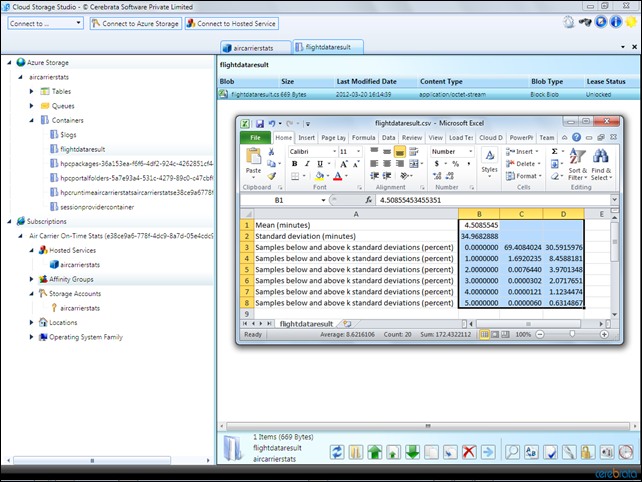Image resolution: width=642 pixels, height=482 pixels.
Task: Click the AutoSum sigma icon in Excel
Action: pyautogui.click(x=554, y=152)
